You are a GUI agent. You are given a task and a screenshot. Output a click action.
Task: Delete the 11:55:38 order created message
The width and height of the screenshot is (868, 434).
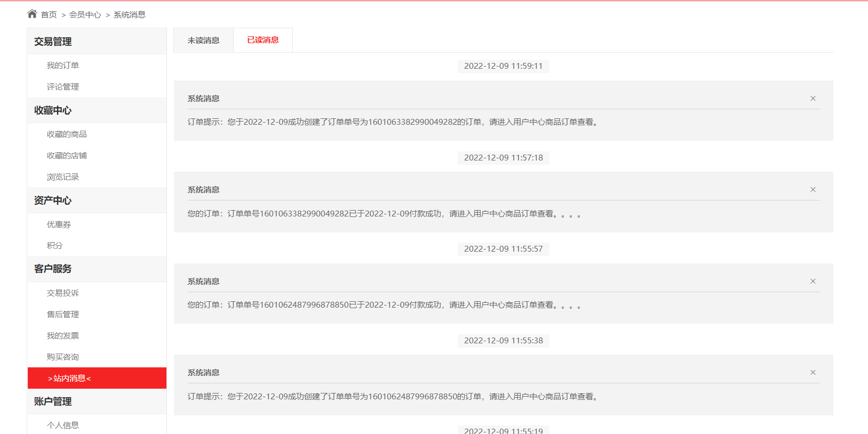pyautogui.click(x=813, y=372)
